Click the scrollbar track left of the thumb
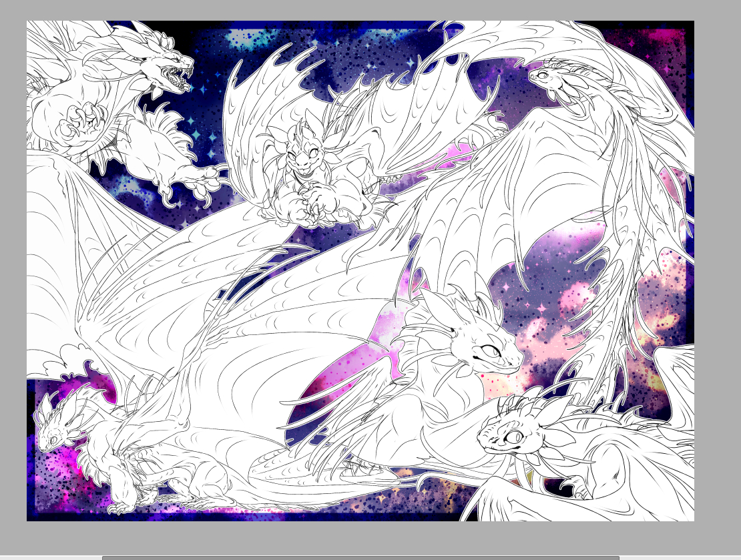The image size is (741, 560). [x=50, y=557]
